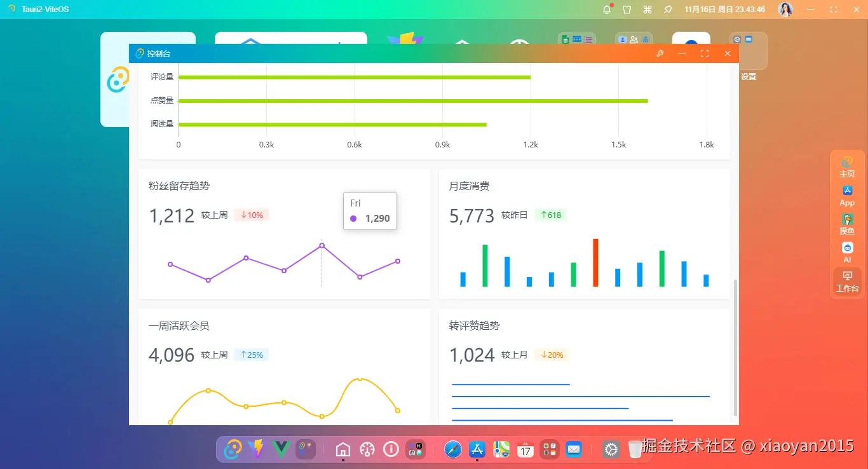
Task: Open App in the right side panel
Action: 847,196
